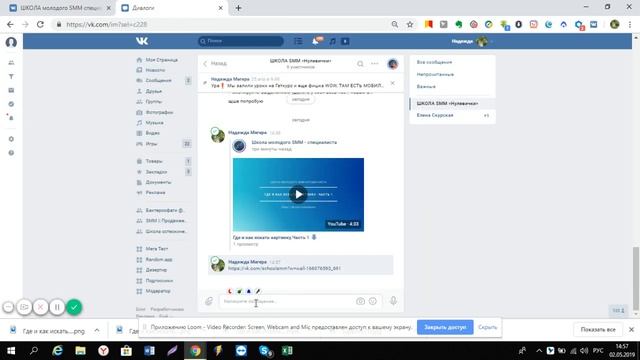
Task: Select Непрочитанные filter
Action: (435, 74)
